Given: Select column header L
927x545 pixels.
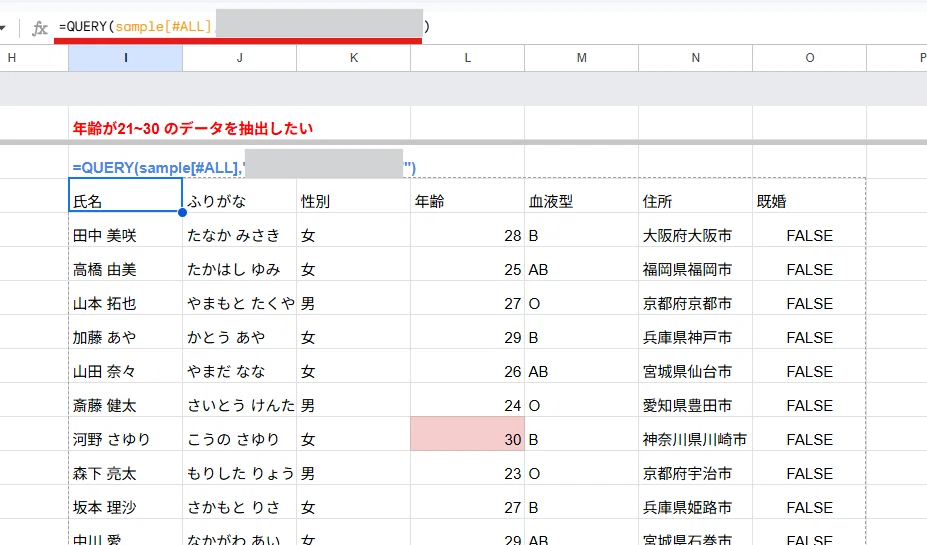Looking at the screenshot, I should 468,58.
